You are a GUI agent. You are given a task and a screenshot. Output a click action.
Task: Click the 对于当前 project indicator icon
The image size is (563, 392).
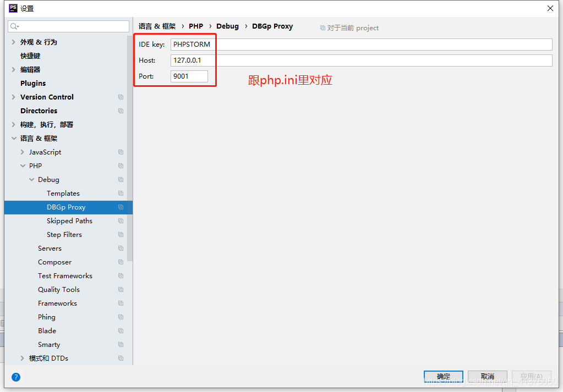[323, 27]
